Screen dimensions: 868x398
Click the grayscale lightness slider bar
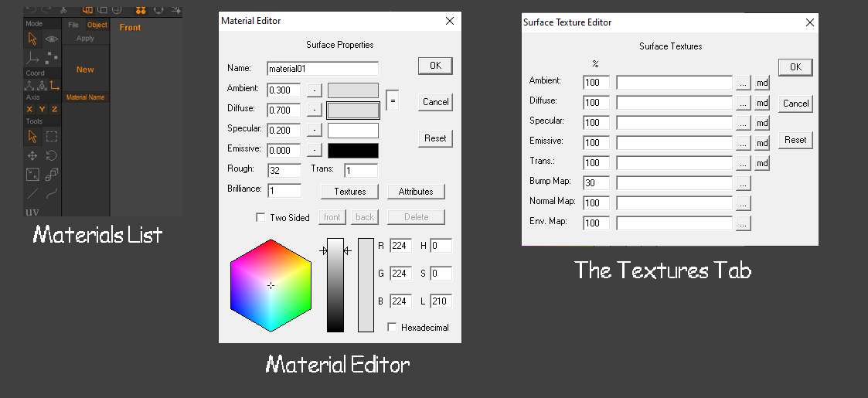335,285
